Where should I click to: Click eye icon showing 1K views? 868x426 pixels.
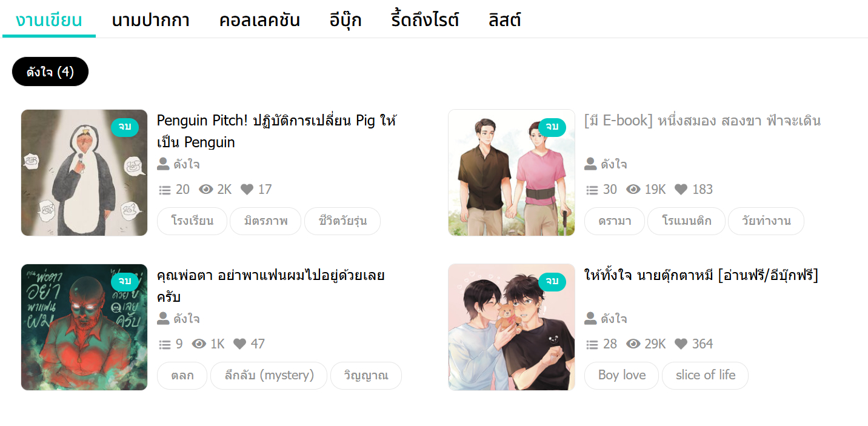[x=199, y=344]
